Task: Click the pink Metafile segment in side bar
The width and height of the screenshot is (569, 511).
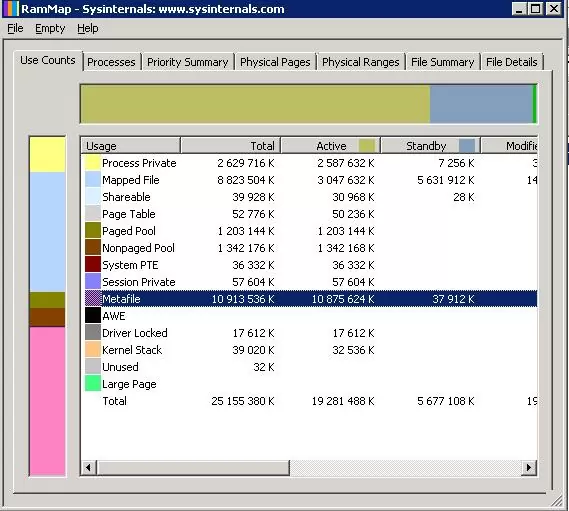Action: coord(48,401)
